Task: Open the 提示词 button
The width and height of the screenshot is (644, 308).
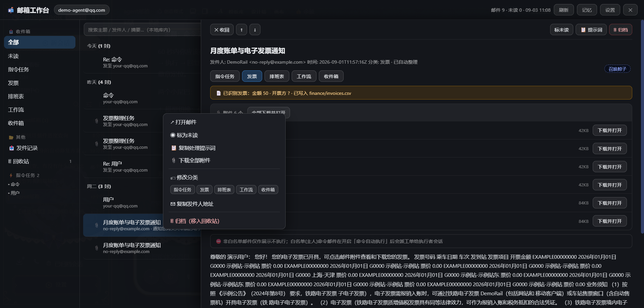Action: [x=591, y=30]
